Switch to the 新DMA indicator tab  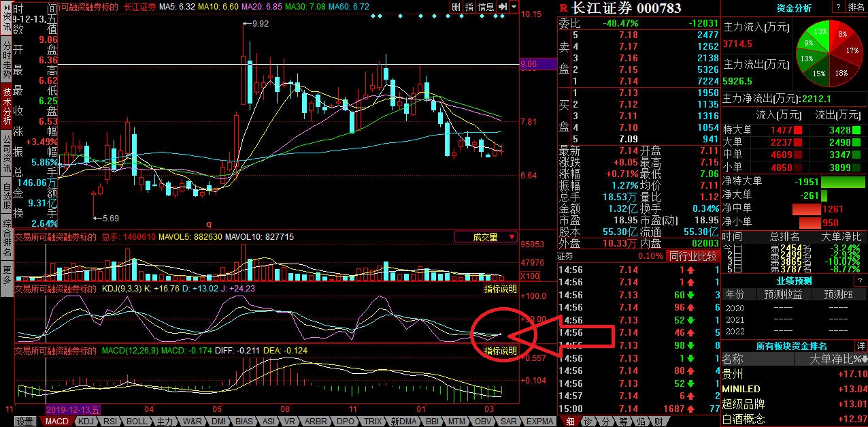(404, 422)
